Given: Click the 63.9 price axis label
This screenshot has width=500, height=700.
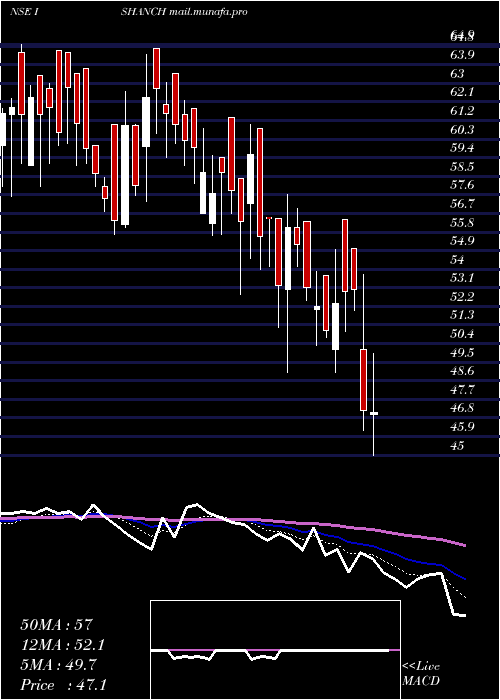Looking at the screenshot, I should click(x=462, y=55).
